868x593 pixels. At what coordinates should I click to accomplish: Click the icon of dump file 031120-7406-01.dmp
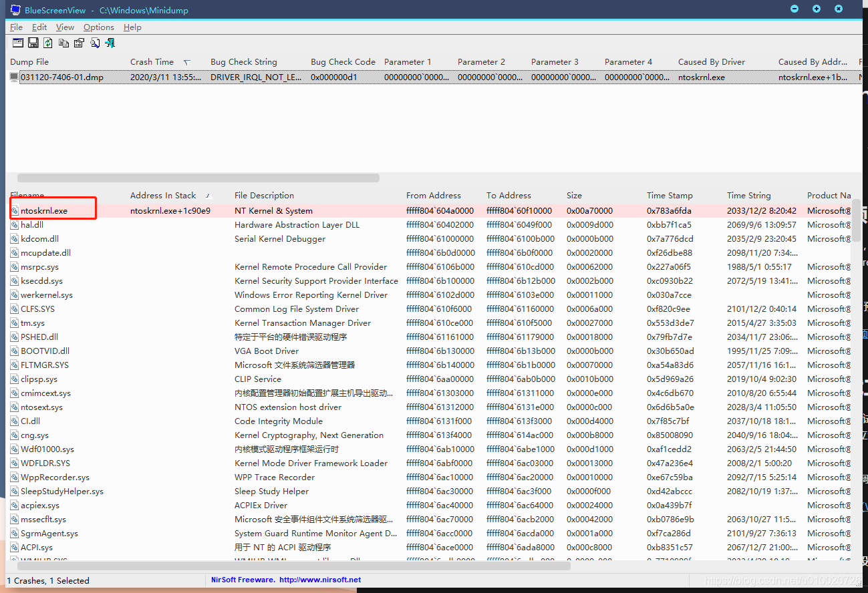(14, 77)
